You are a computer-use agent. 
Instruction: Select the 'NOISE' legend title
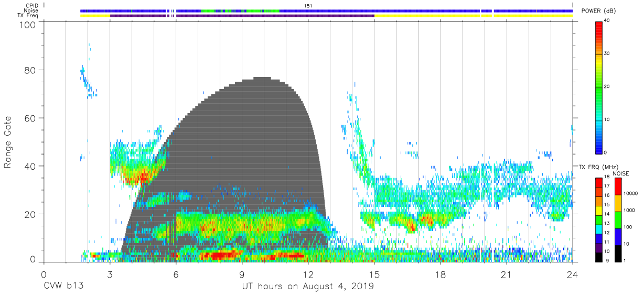click(620, 173)
